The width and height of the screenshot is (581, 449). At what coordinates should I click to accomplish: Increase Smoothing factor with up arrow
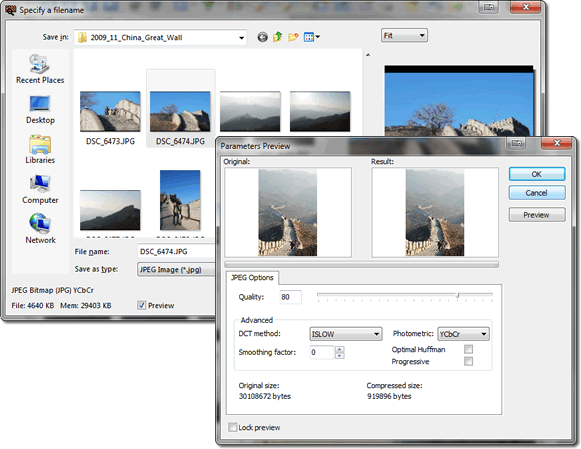point(340,349)
